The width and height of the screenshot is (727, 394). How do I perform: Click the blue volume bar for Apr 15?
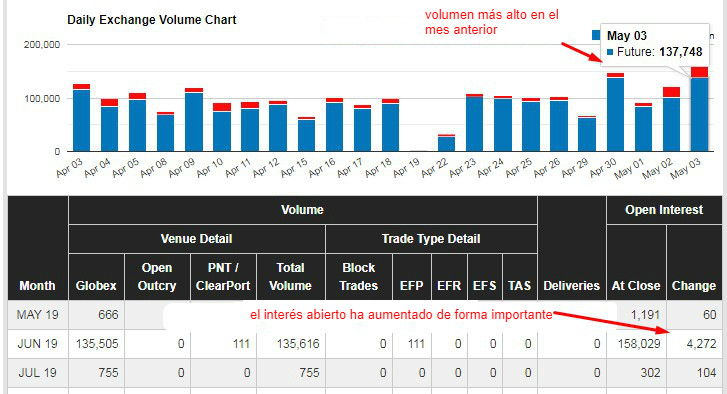click(306, 135)
